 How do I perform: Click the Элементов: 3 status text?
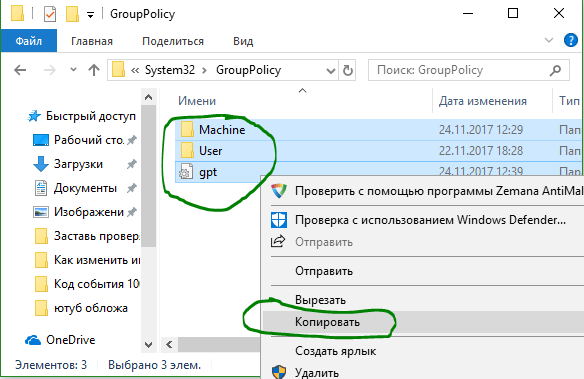click(51, 365)
